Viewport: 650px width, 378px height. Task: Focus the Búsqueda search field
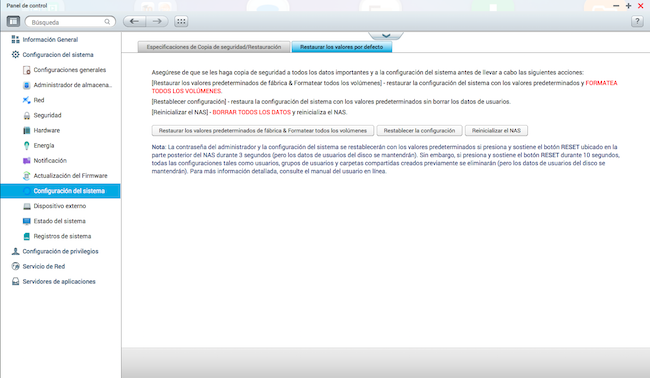(70, 22)
